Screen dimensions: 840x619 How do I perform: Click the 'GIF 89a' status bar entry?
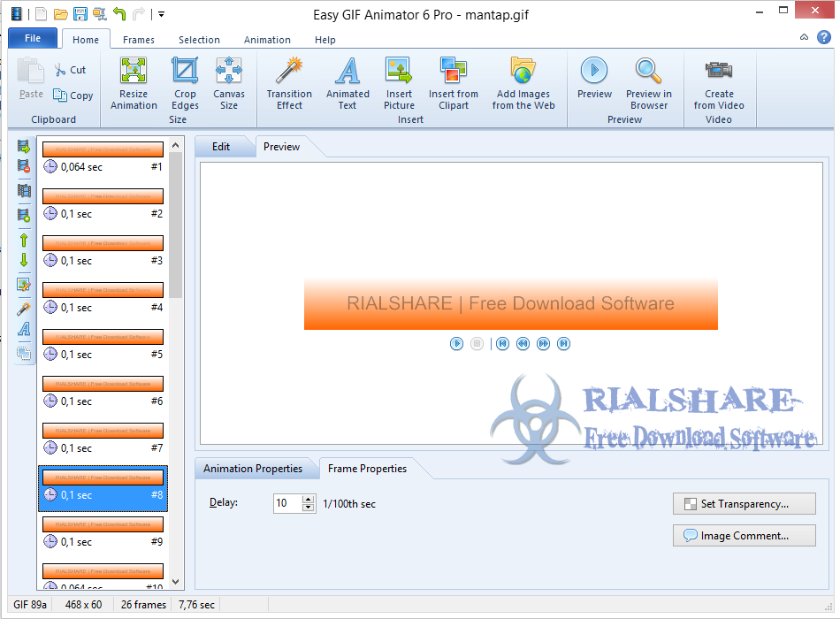coord(30,605)
